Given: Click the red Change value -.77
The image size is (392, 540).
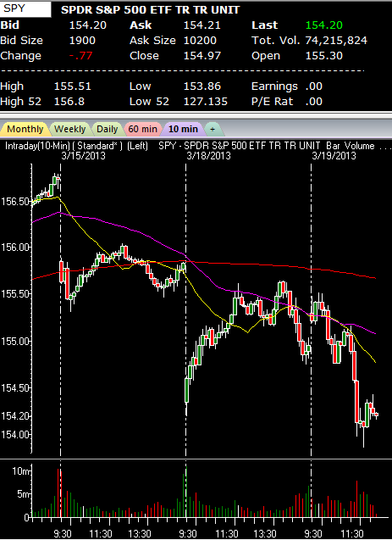Looking at the screenshot, I should tap(80, 56).
